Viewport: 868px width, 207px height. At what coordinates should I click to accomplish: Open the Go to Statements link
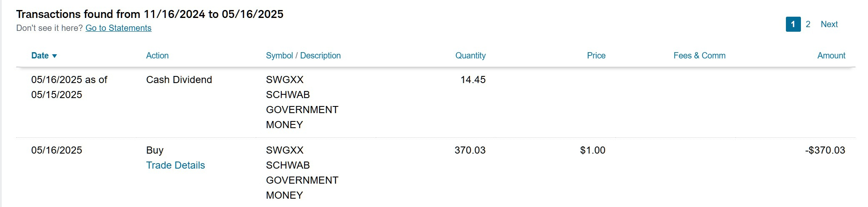pos(118,28)
